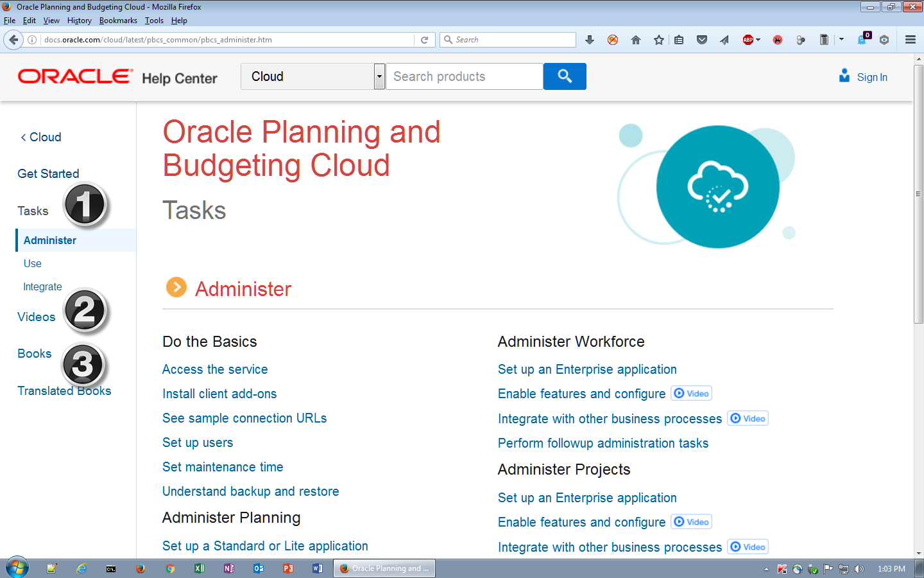
Task: Open the History menu
Action: coord(80,21)
